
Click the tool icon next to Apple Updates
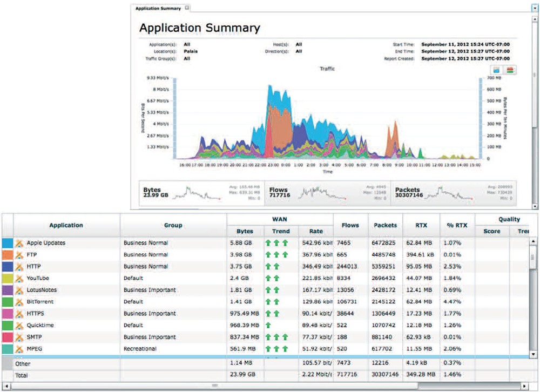pyautogui.click(x=20, y=243)
